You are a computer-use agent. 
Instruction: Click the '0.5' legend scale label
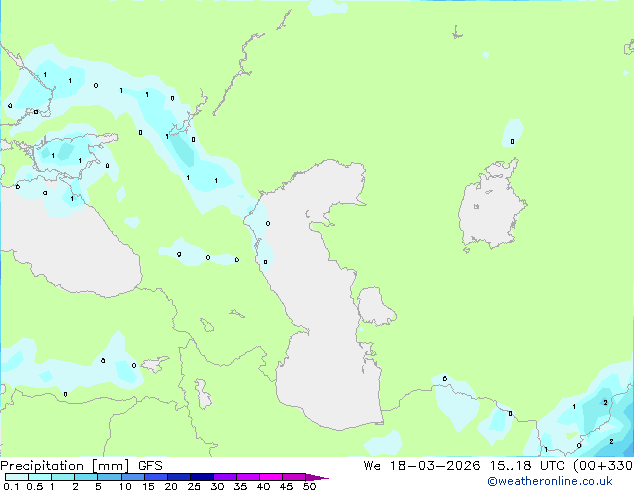(35, 486)
